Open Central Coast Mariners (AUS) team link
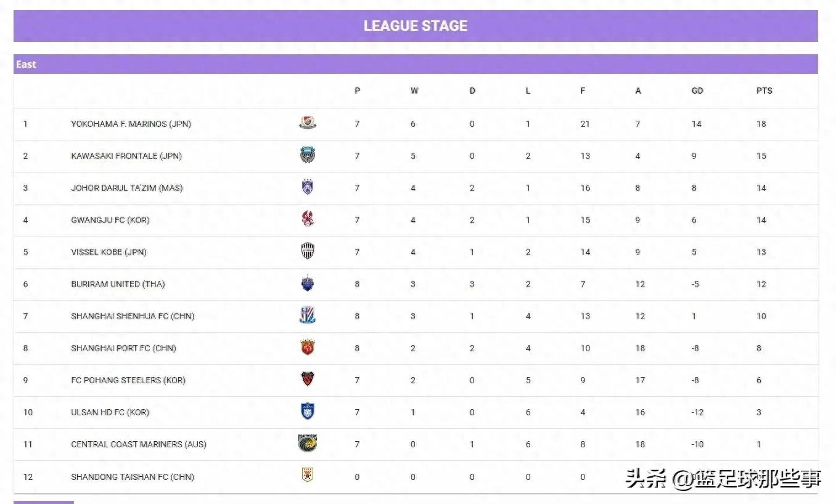The height and width of the screenshot is (504, 836). pyautogui.click(x=139, y=444)
